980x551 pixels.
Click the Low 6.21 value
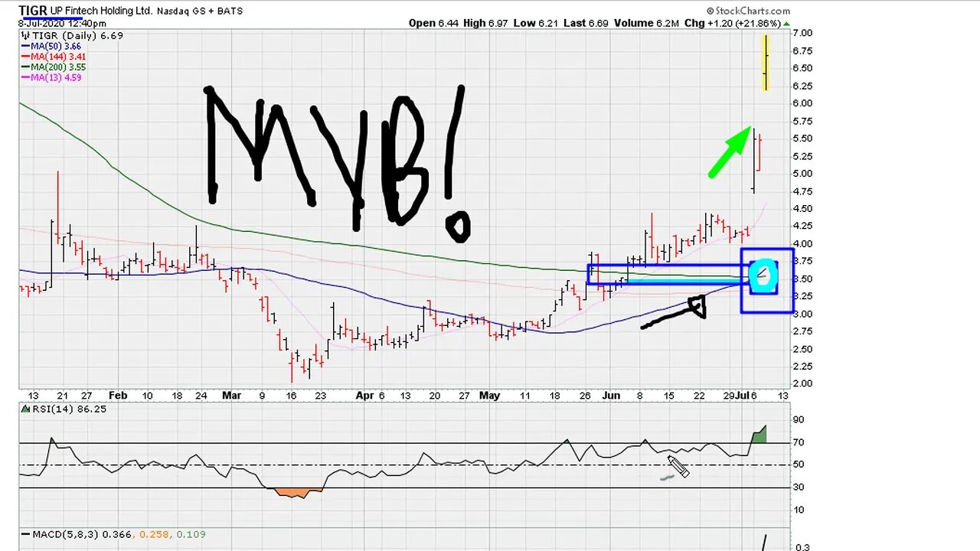pos(535,23)
